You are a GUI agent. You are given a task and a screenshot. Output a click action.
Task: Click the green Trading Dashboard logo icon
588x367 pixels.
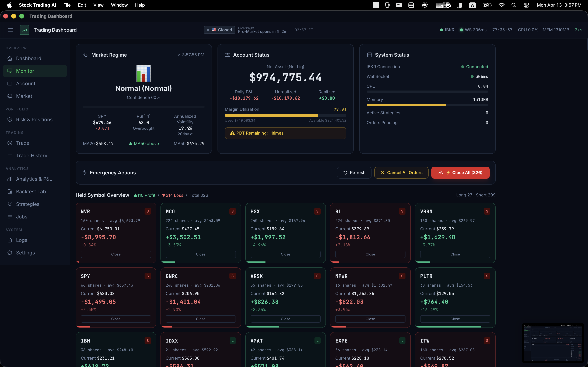(x=24, y=30)
